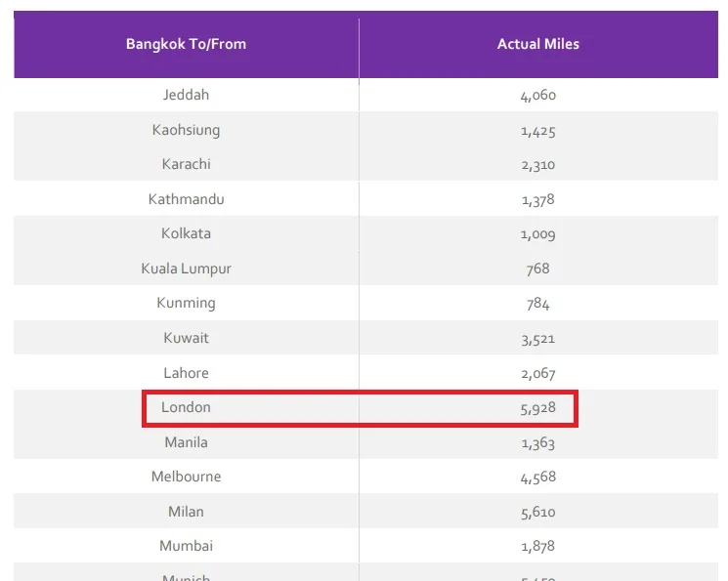Click the 4,060 miles value for Jeddah

click(x=538, y=95)
